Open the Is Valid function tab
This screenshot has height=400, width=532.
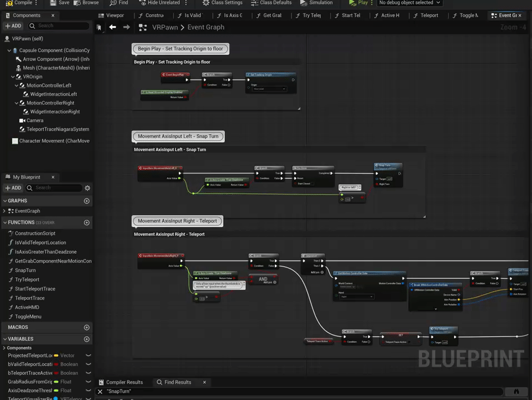click(190, 16)
